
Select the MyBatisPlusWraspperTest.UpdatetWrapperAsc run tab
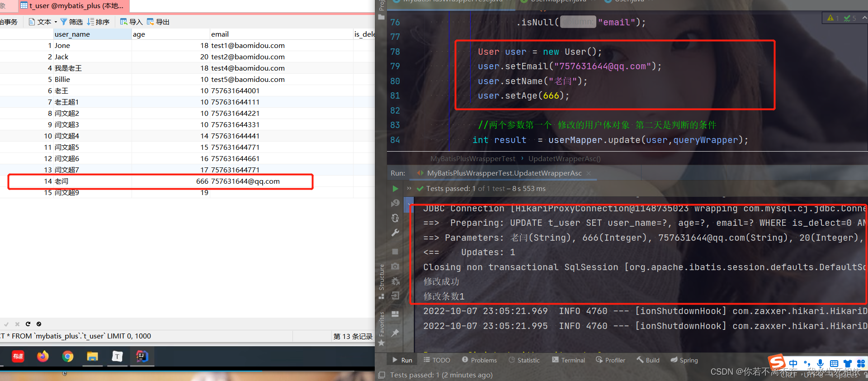tap(504, 173)
